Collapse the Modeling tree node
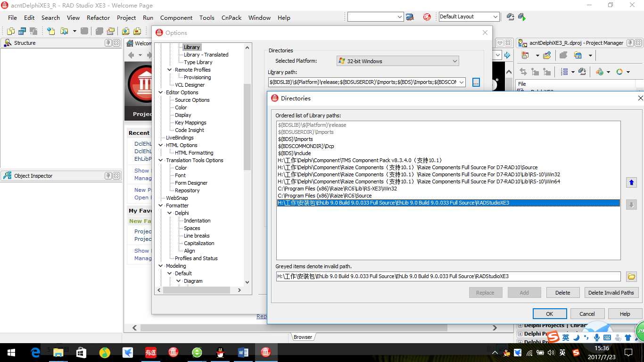The image size is (644, 362). click(x=161, y=266)
